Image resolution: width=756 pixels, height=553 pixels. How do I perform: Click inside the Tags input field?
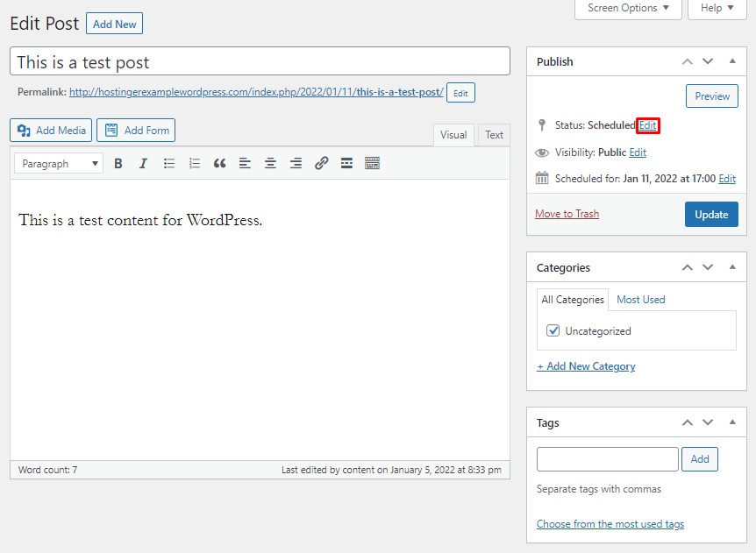tap(607, 458)
